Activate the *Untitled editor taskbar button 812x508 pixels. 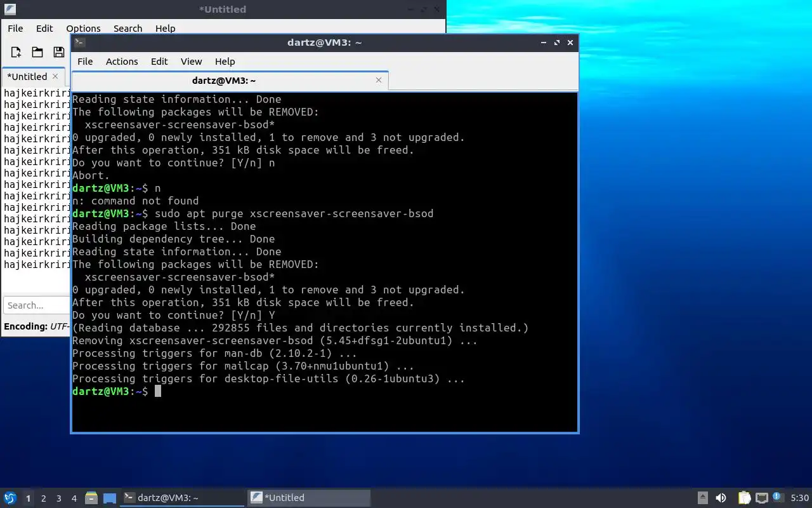tap(309, 498)
